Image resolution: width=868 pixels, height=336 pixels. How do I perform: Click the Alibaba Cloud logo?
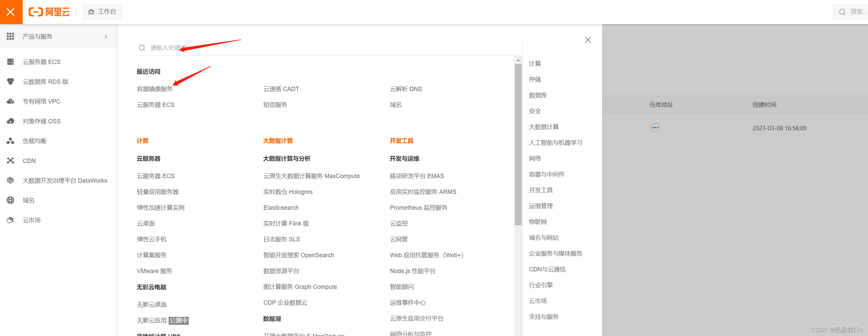[49, 12]
